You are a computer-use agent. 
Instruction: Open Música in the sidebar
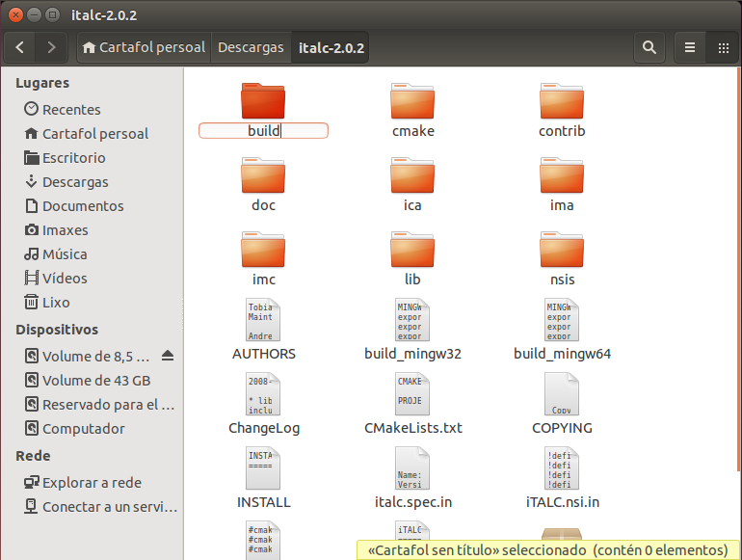tap(92, 254)
